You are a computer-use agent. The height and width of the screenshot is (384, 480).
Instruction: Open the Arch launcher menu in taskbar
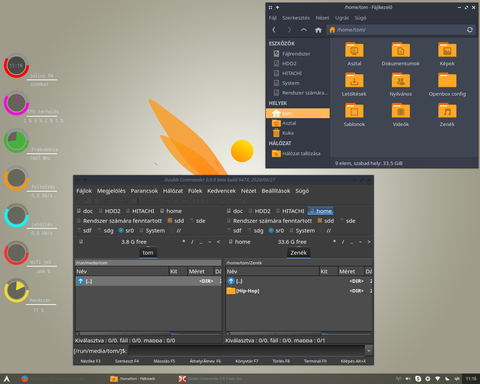click(7, 379)
